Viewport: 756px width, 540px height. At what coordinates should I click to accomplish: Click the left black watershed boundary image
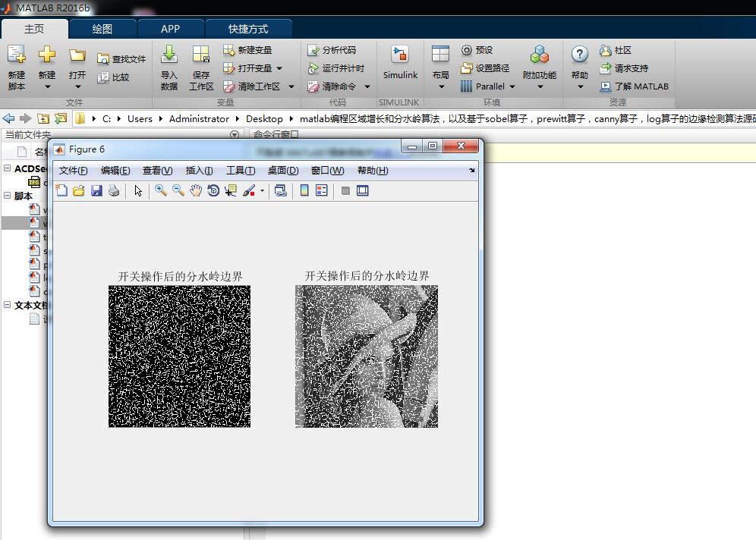(179, 356)
